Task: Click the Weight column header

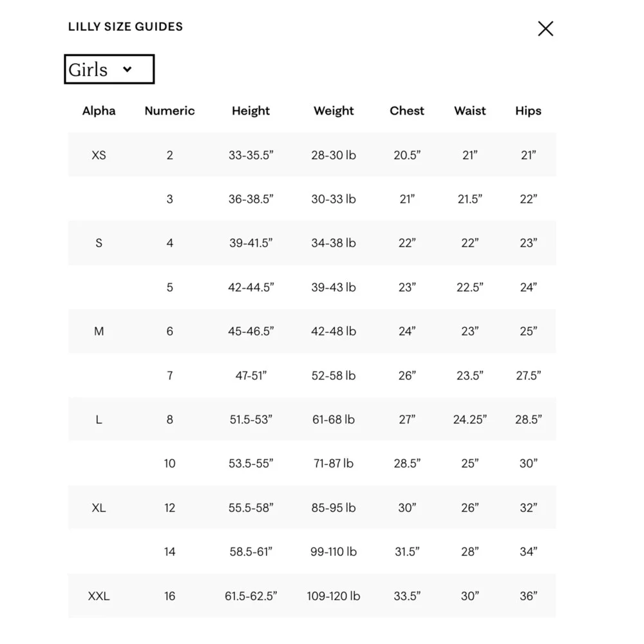Action: point(334,111)
